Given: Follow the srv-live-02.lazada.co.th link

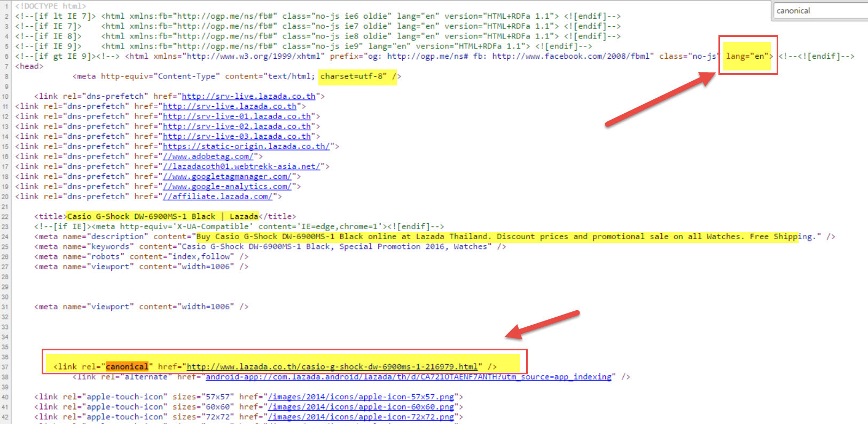Looking at the screenshot, I should click(237, 127).
